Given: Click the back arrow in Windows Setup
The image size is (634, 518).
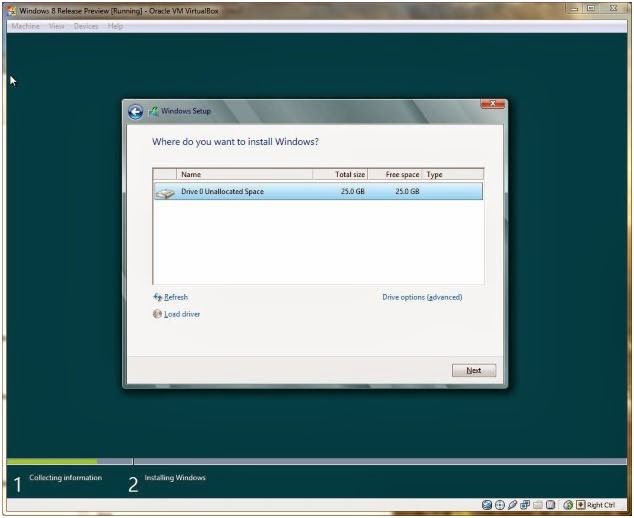Looking at the screenshot, I should pos(135,112).
